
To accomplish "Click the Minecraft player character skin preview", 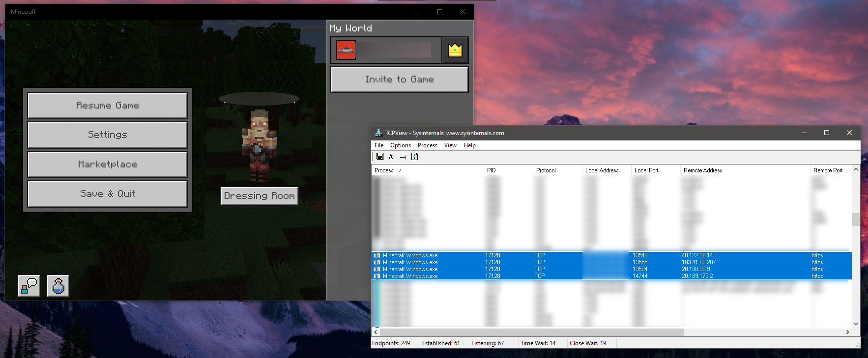I will click(259, 146).
